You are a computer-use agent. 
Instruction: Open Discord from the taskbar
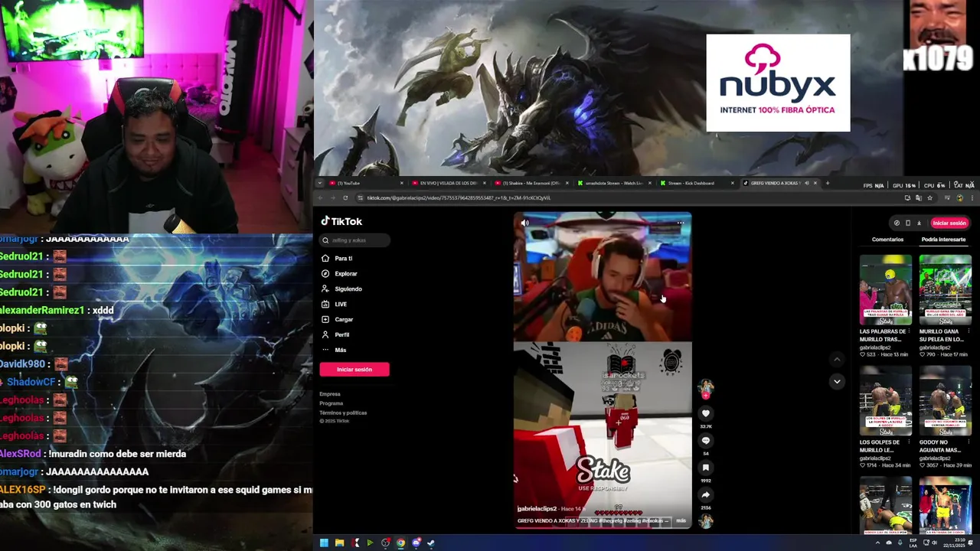tap(416, 543)
